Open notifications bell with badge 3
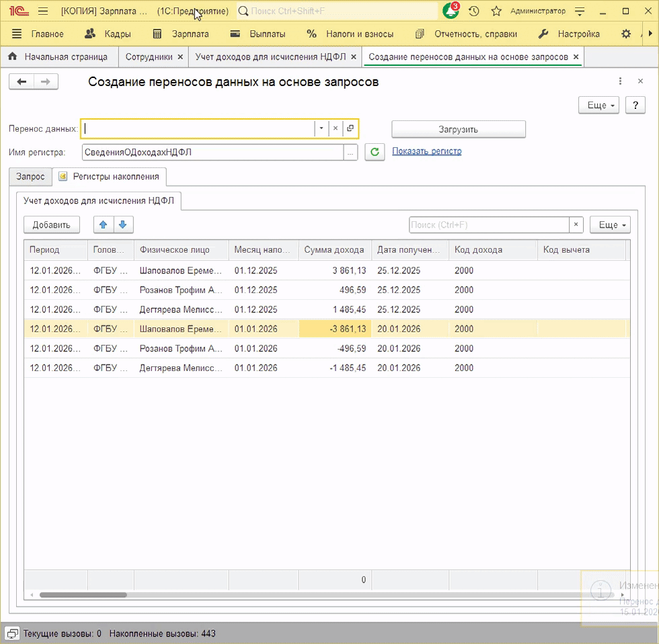Viewport: 659px width, 644px height. coord(451,11)
